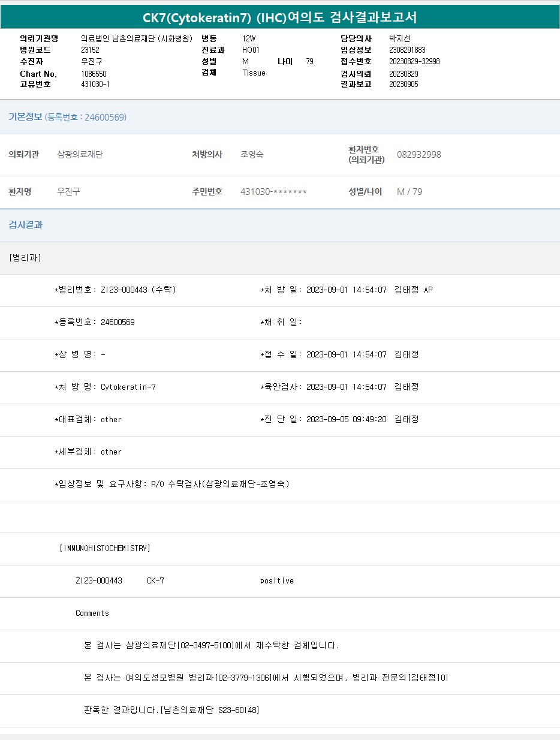Click the 검체 value Tissue
Viewport: 560px width, 740px height.
click(254, 73)
